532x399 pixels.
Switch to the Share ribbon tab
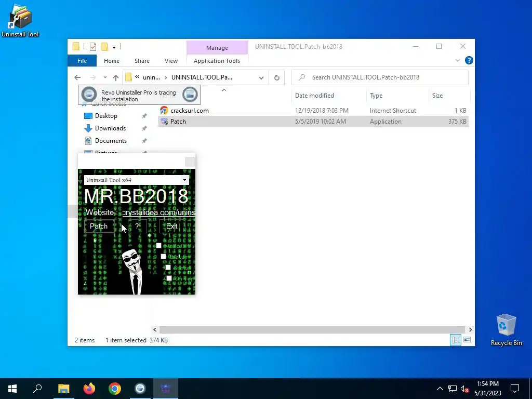142,61
